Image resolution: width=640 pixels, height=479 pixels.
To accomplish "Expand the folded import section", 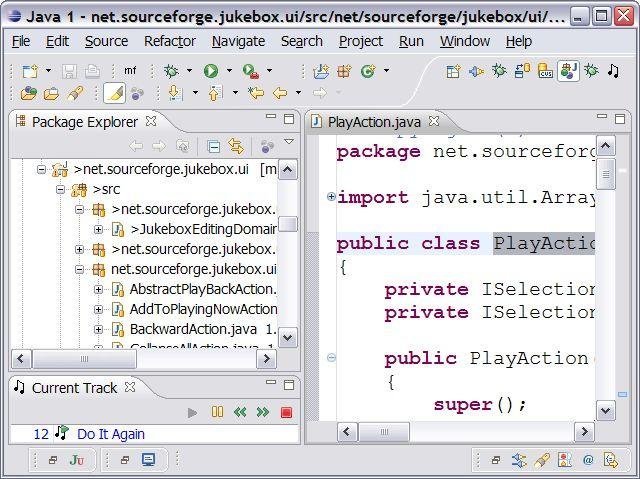I will 331,197.
